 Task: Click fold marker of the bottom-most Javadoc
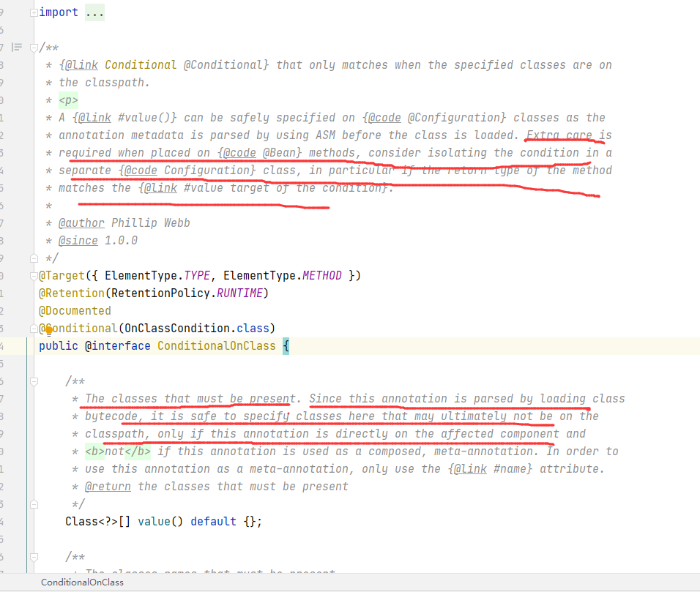point(34,557)
